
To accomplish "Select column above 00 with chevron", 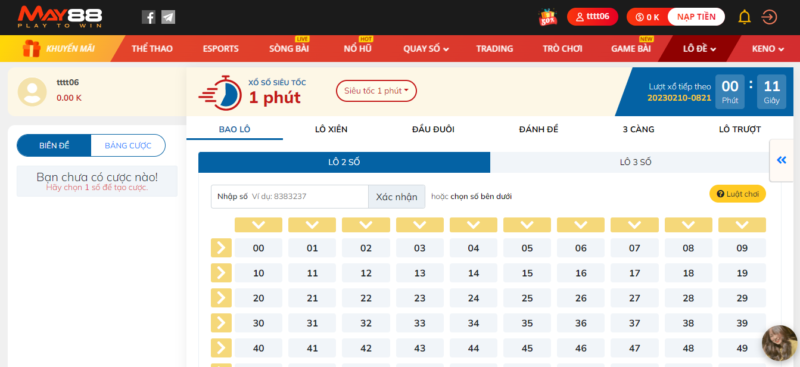I will coord(258,225).
